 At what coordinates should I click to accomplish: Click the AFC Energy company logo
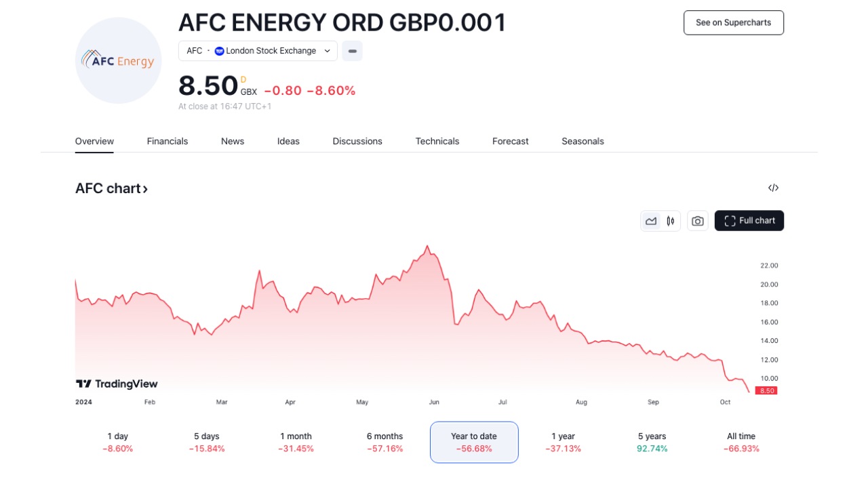[x=118, y=61]
